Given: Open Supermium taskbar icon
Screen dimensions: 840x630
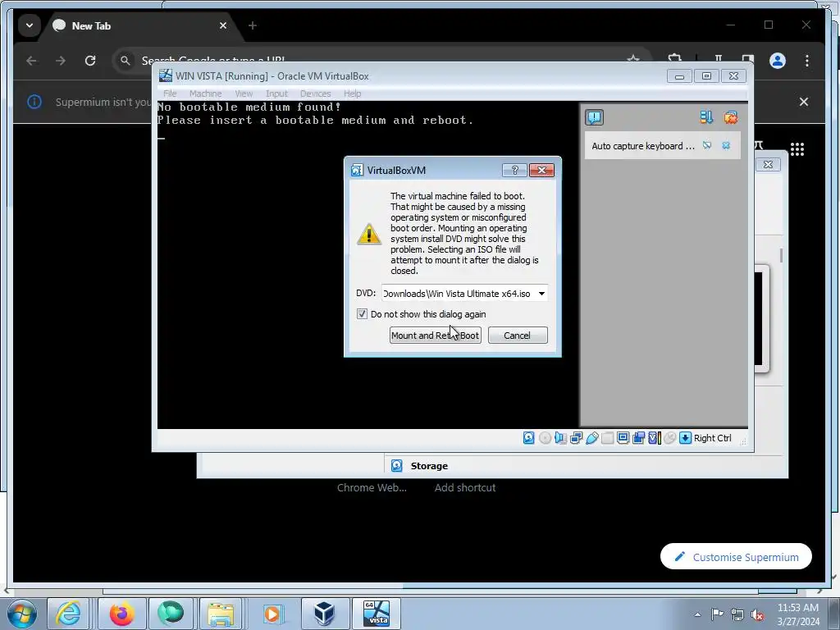Looking at the screenshot, I should [x=171, y=614].
